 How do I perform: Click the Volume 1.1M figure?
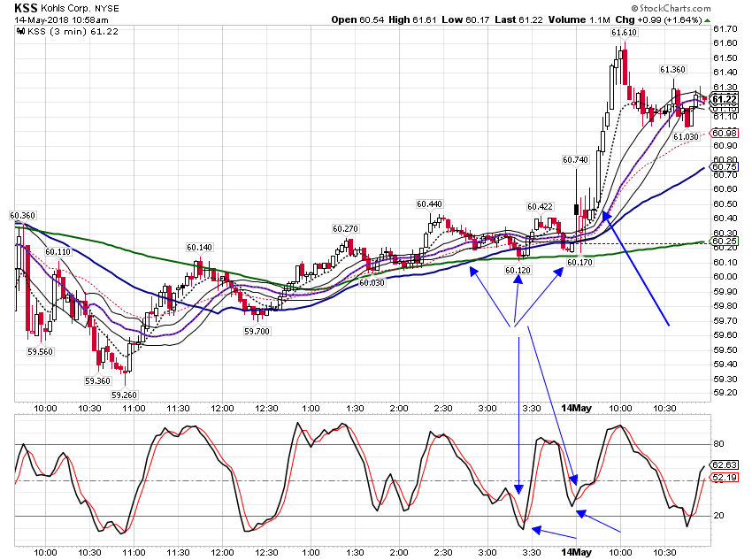click(579, 19)
